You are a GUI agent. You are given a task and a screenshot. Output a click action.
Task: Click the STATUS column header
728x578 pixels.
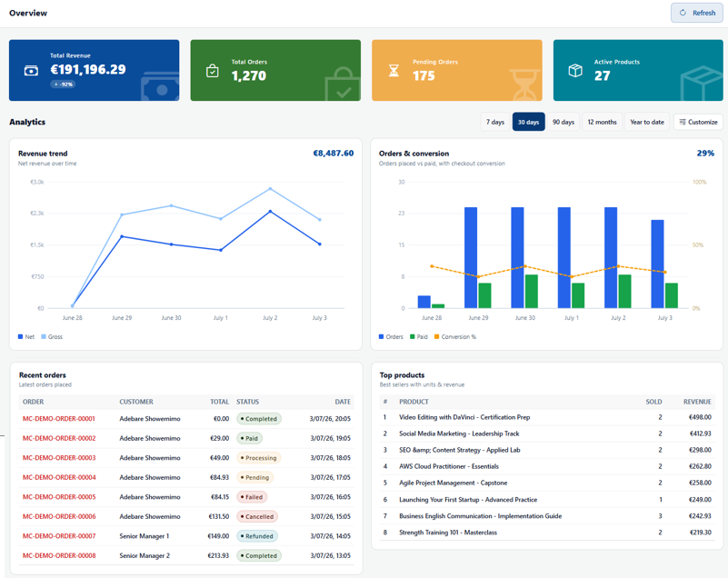(x=247, y=402)
